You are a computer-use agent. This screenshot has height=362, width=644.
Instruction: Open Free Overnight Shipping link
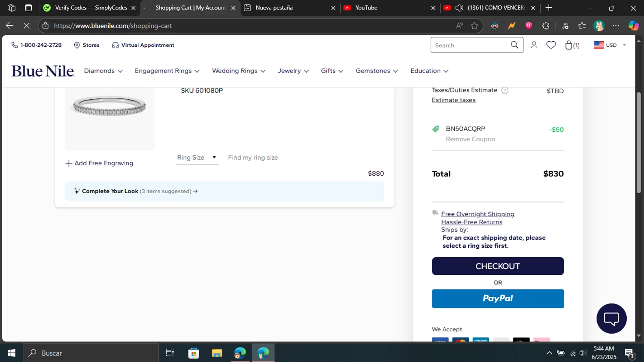477,214
